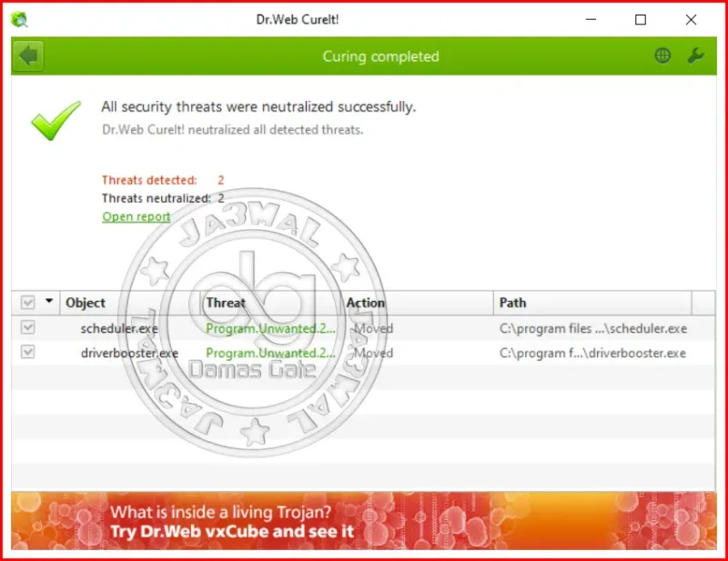Image resolution: width=728 pixels, height=561 pixels.
Task: Open the scan report link
Action: click(x=136, y=216)
